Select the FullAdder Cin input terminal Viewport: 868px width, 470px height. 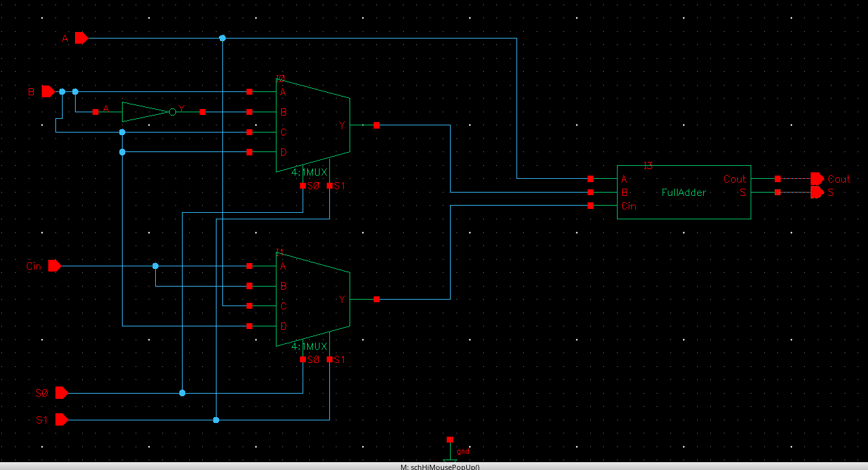coord(590,206)
